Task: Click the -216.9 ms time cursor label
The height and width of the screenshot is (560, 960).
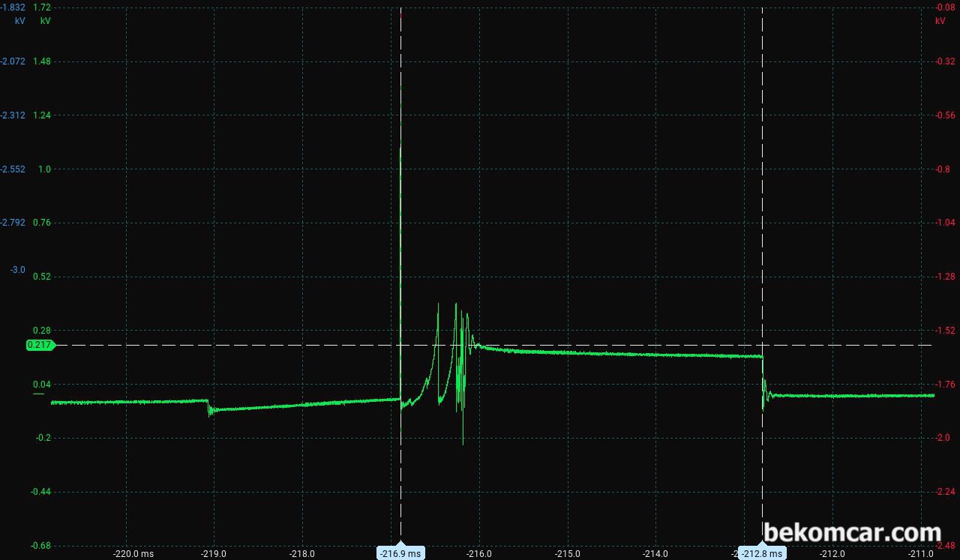Action: tap(400, 553)
